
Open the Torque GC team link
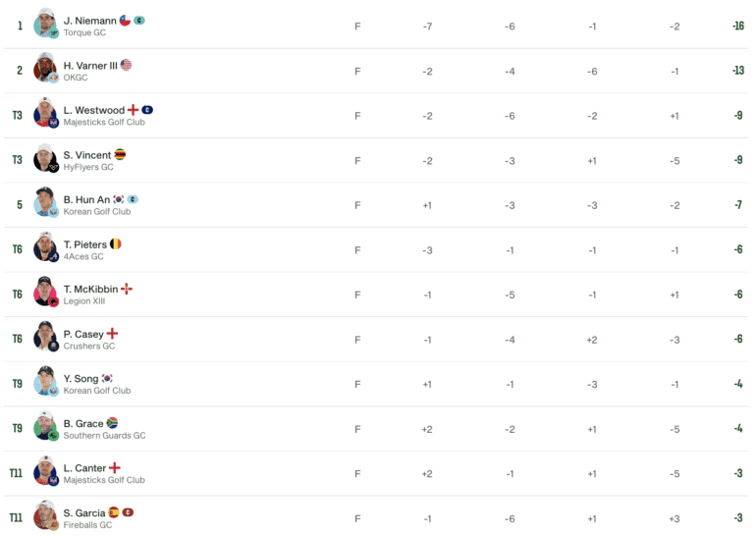click(84, 32)
